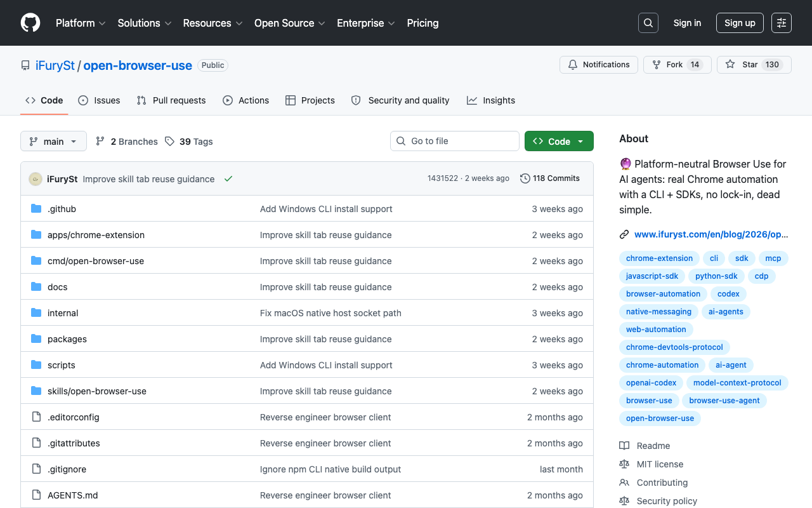Open the 118 Commits history
Viewport: 812px width, 508px height.
click(x=550, y=178)
